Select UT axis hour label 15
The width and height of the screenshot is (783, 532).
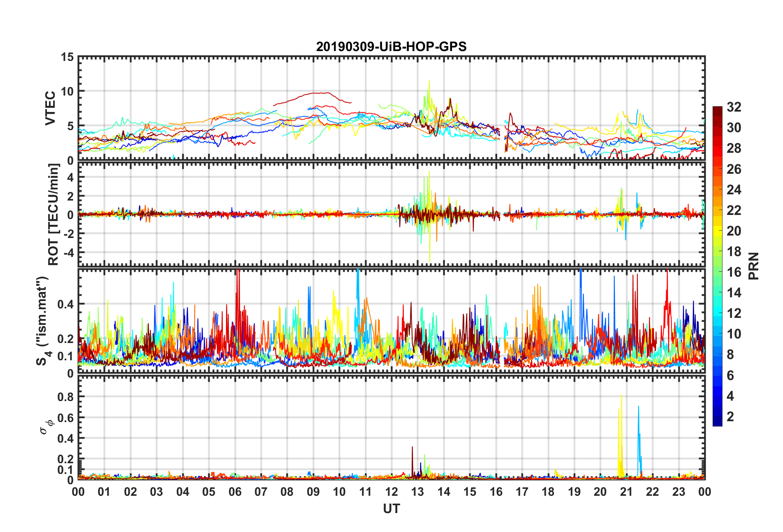pos(470,492)
